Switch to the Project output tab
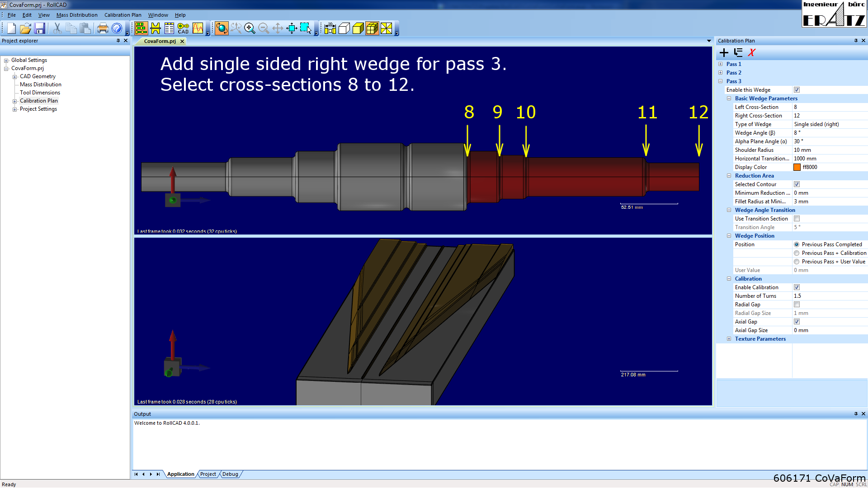Screen dimensions: 868x488 208,474
